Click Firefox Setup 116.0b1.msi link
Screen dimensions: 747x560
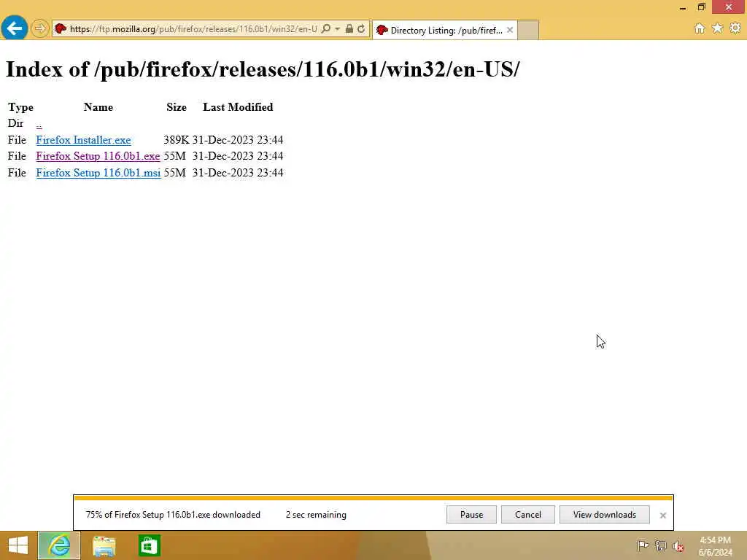click(98, 173)
